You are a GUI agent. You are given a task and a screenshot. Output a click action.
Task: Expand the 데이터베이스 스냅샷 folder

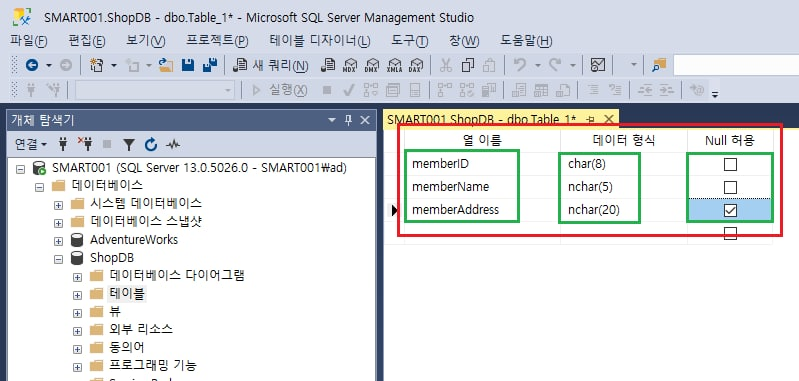(58, 223)
